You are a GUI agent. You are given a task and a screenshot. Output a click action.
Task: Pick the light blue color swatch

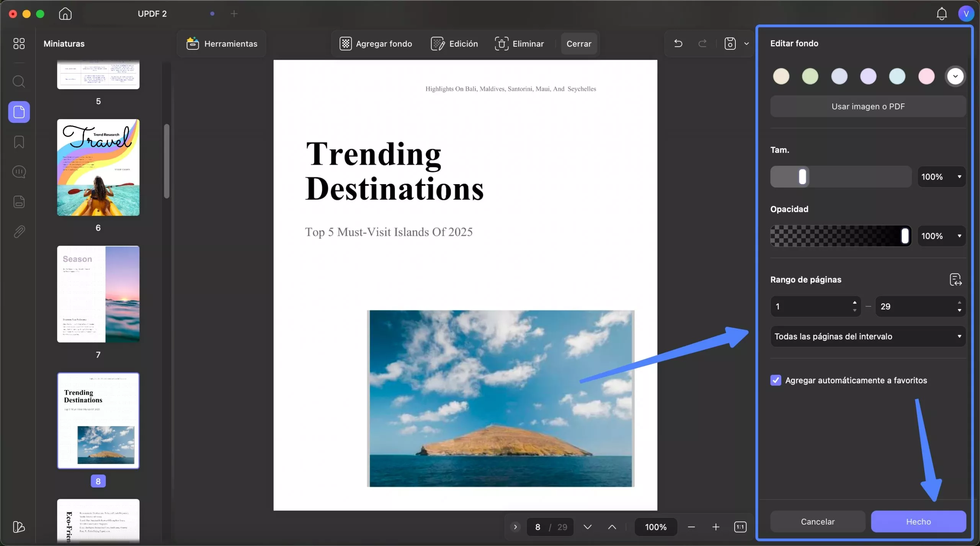[x=897, y=76]
